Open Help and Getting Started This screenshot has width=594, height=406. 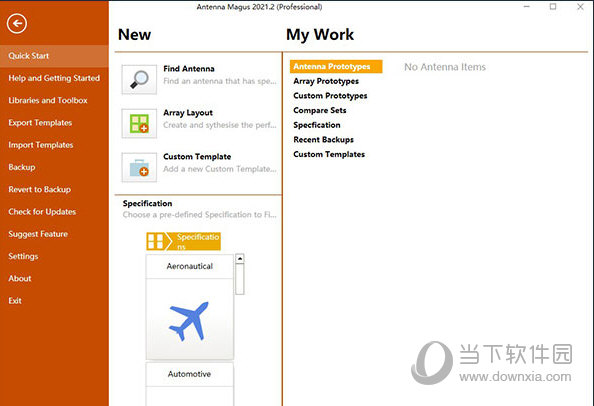pyautogui.click(x=54, y=78)
